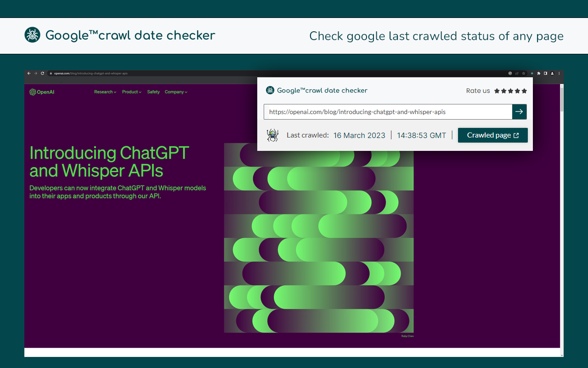Open the Chrome extensions puzzle icon

pos(538,73)
